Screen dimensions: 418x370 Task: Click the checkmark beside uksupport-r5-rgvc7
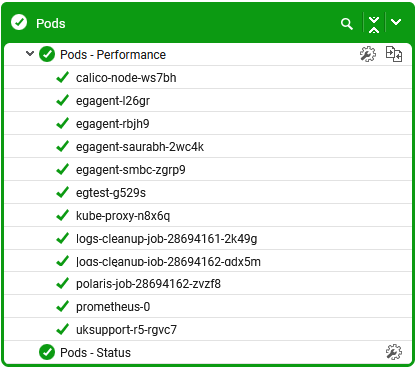pyautogui.click(x=62, y=329)
